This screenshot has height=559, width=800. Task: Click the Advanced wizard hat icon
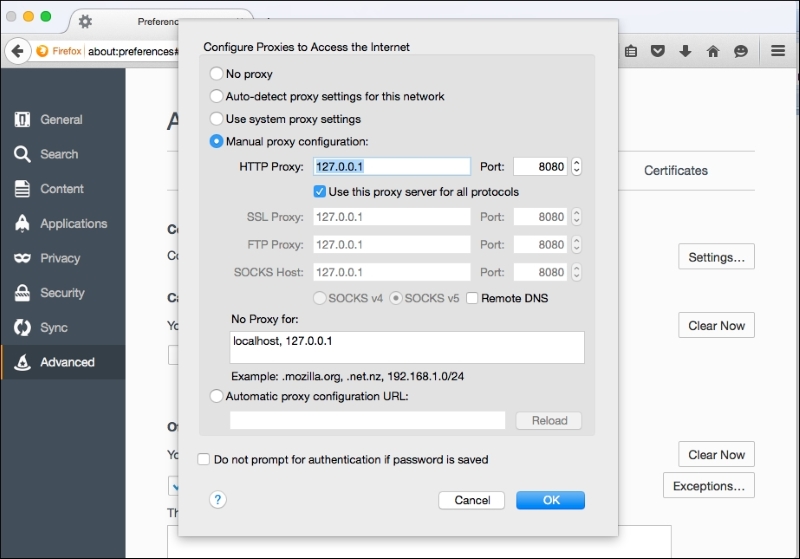click(22, 362)
